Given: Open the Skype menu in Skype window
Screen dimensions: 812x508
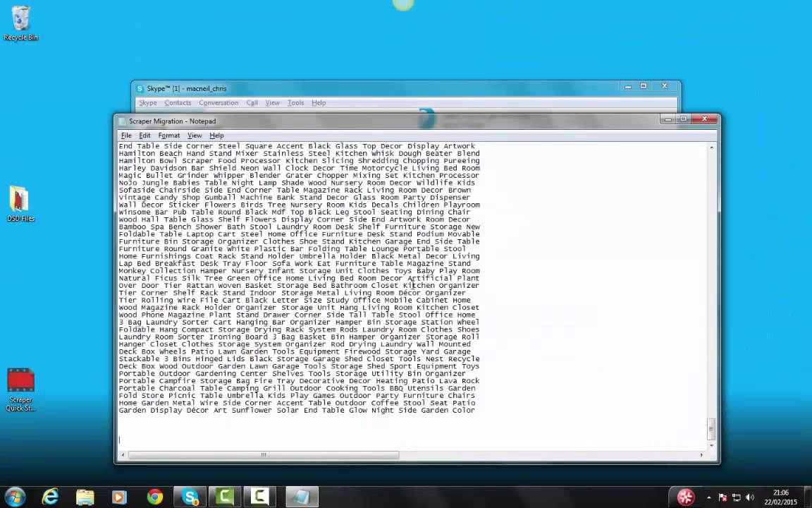Looking at the screenshot, I should pos(147,102).
